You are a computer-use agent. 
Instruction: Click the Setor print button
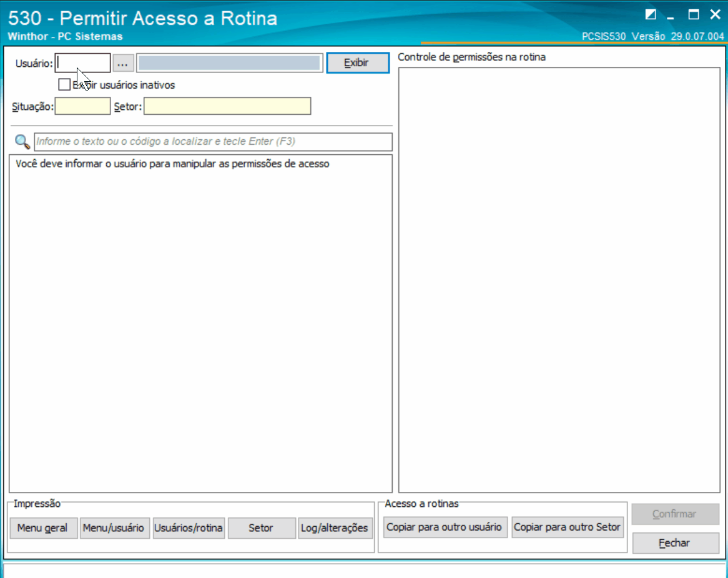point(262,528)
